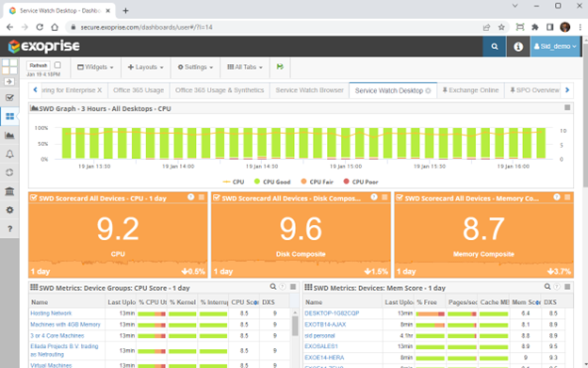Open the Memory Composite scorecard menu icon
Screen dimensions: 588x368
coord(567,197)
